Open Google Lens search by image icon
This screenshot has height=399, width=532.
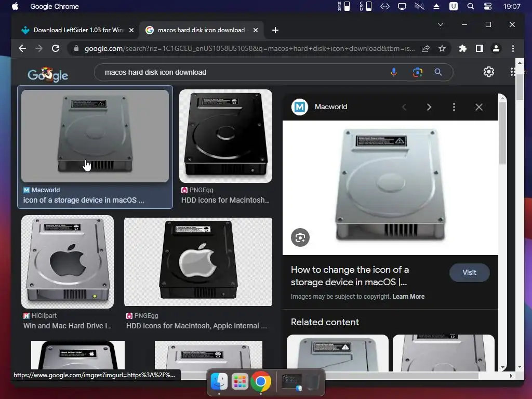coord(418,72)
